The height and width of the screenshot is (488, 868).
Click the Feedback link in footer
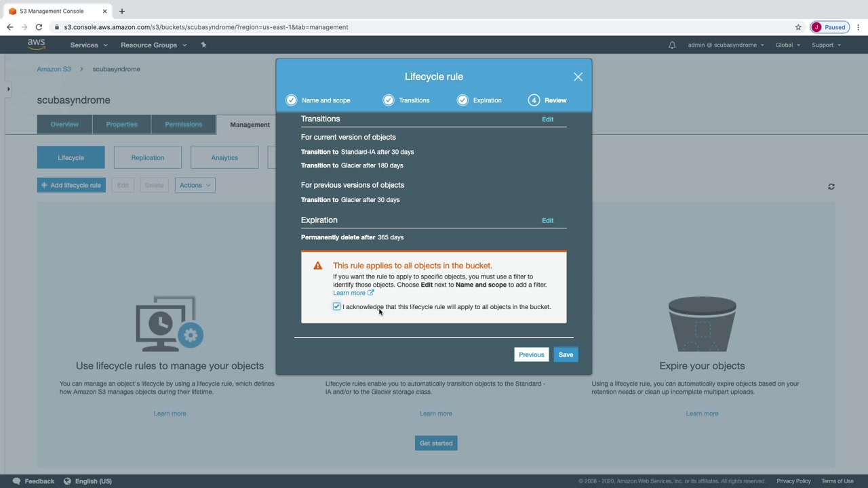coord(39,481)
